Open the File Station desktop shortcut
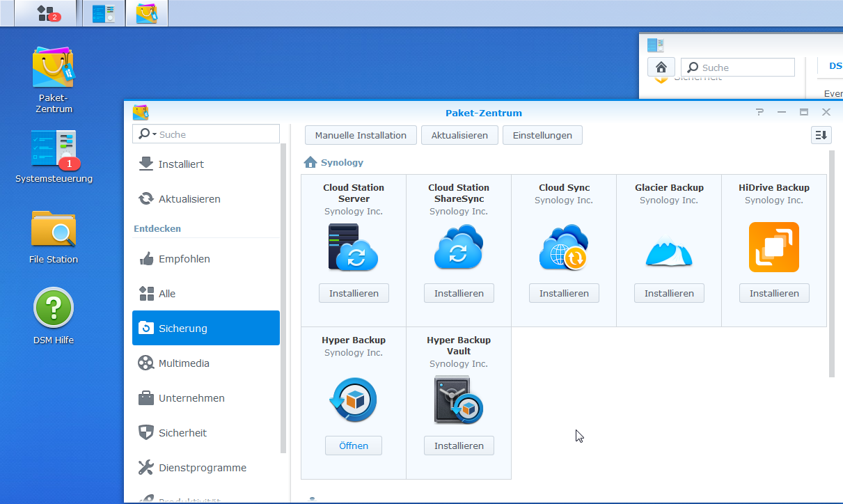 (x=54, y=237)
